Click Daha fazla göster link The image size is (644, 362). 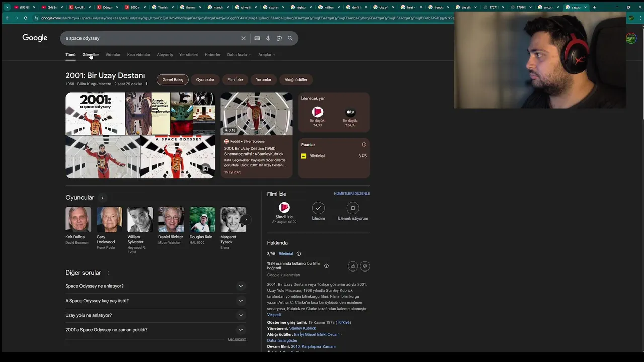click(282, 340)
